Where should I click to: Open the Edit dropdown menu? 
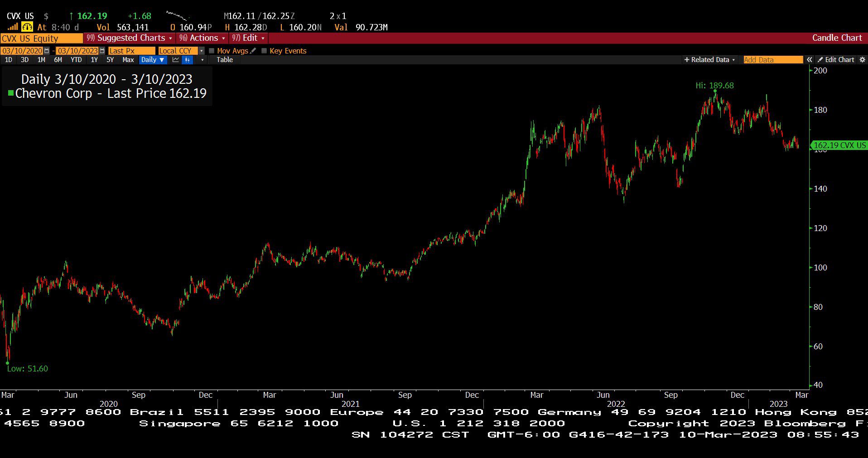(248, 38)
